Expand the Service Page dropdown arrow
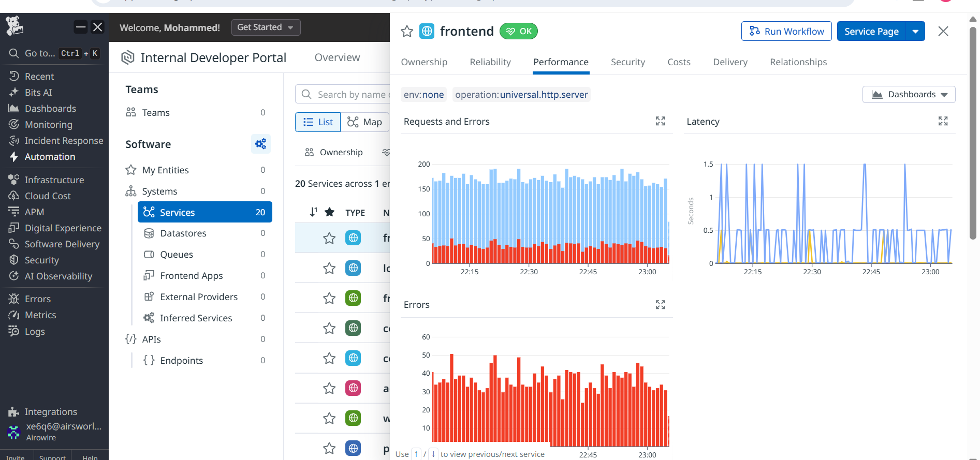This screenshot has height=460, width=980. click(915, 32)
